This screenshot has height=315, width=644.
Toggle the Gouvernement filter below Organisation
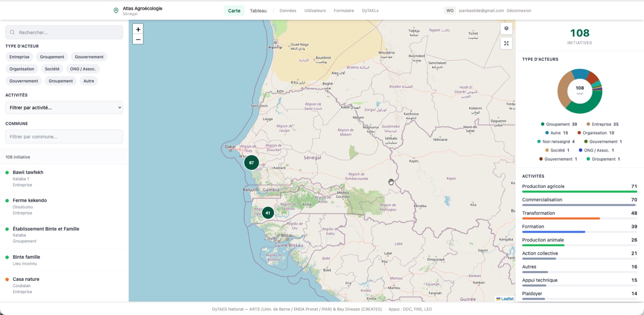(x=24, y=81)
